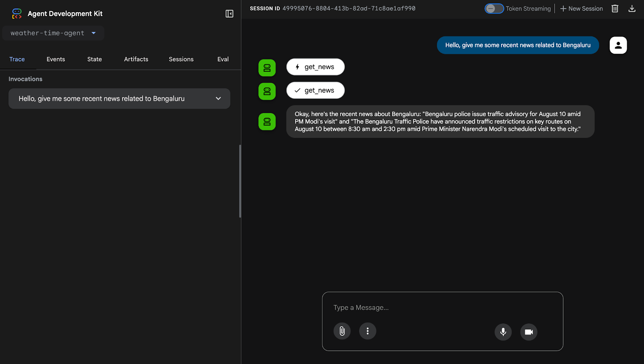The image size is (644, 364).
Task: Switch to the Events tab
Action: click(56, 59)
